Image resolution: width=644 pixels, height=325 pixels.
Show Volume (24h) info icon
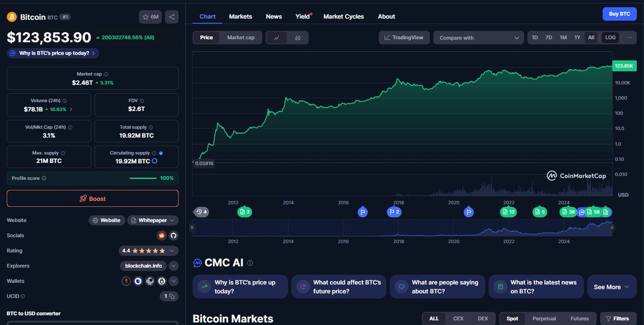point(65,100)
